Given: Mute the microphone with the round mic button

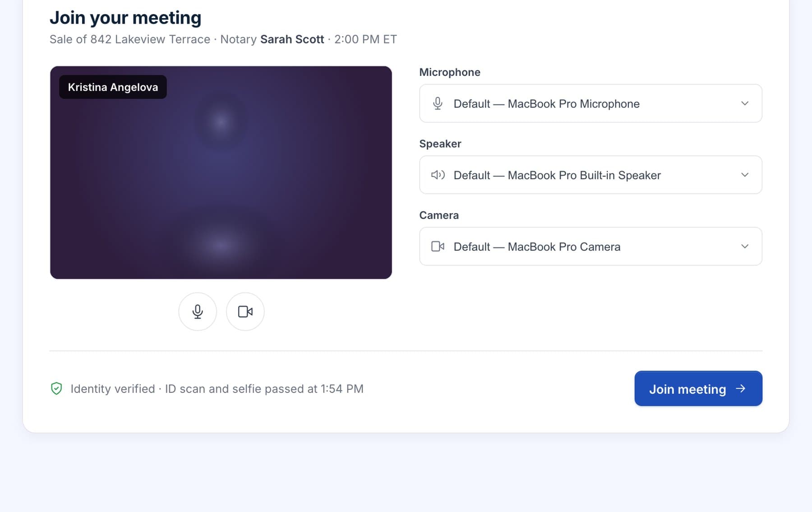Looking at the screenshot, I should [198, 312].
